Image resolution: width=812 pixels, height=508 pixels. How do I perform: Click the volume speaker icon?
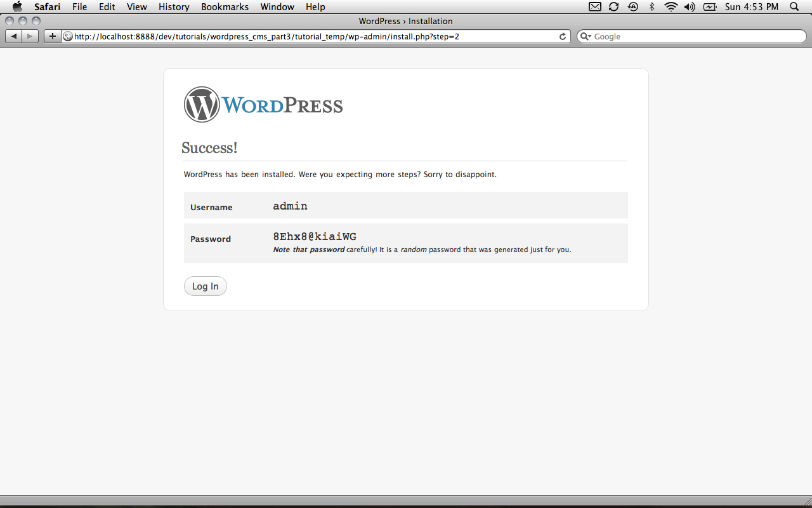(x=691, y=7)
